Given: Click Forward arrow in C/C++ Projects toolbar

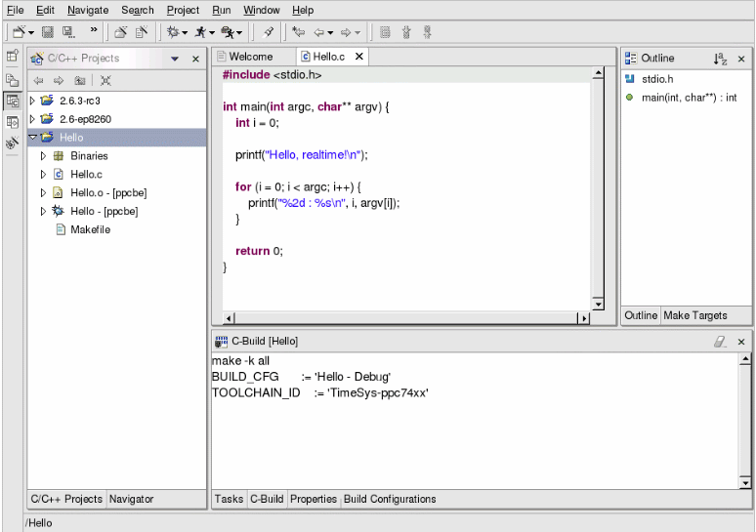Looking at the screenshot, I should 59,80.
